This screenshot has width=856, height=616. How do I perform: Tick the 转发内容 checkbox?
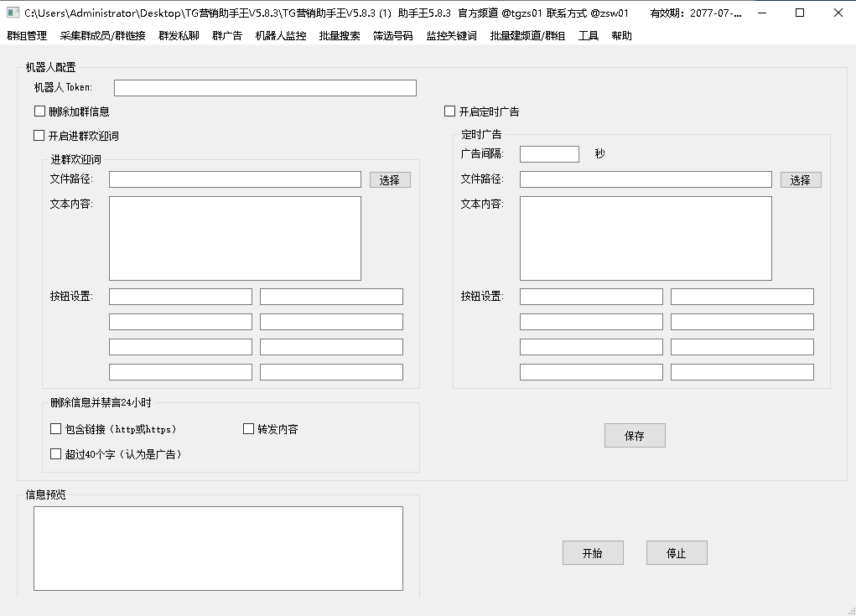coord(249,429)
